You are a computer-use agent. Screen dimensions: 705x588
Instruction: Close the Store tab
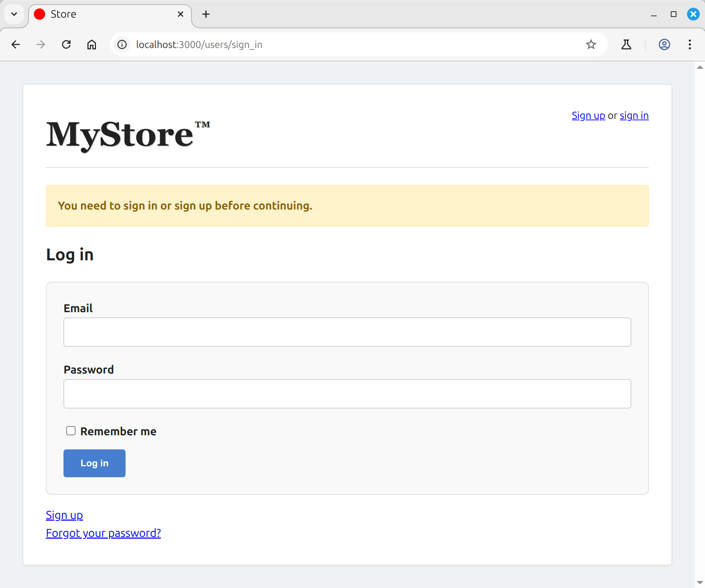tap(180, 14)
